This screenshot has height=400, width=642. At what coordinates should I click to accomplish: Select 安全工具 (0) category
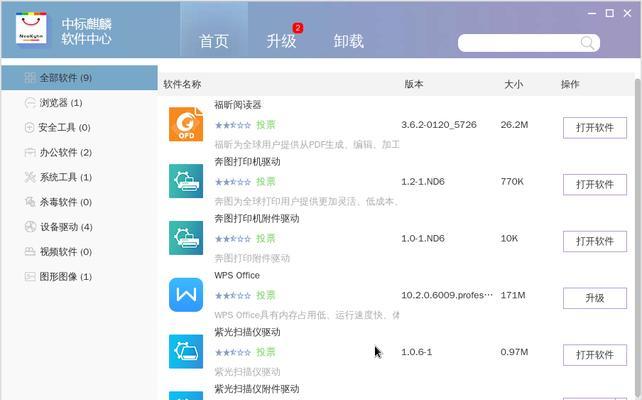click(79, 127)
